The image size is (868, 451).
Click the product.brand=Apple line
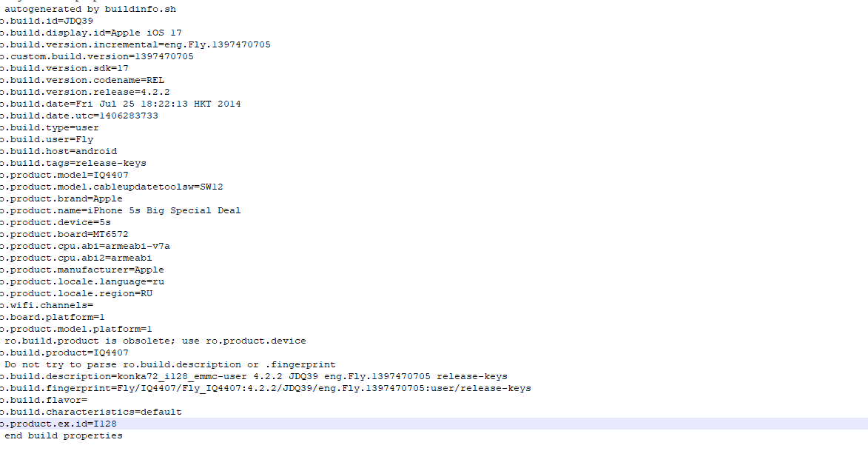point(61,198)
